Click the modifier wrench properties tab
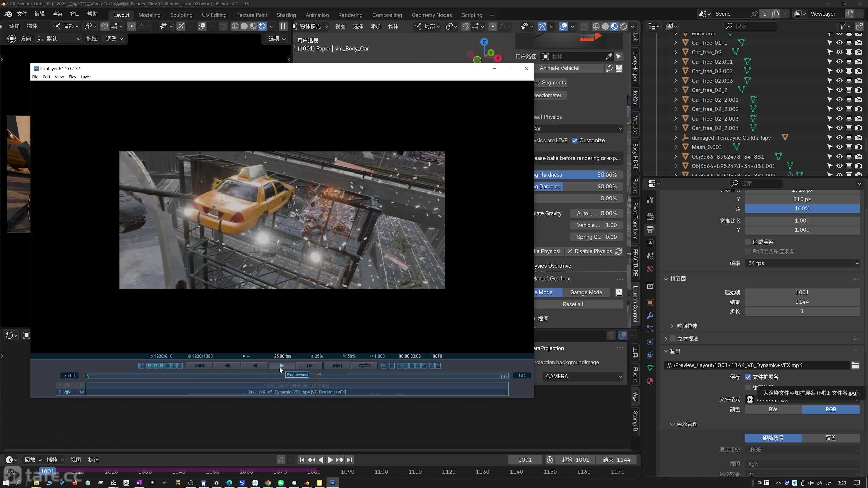 (650, 316)
